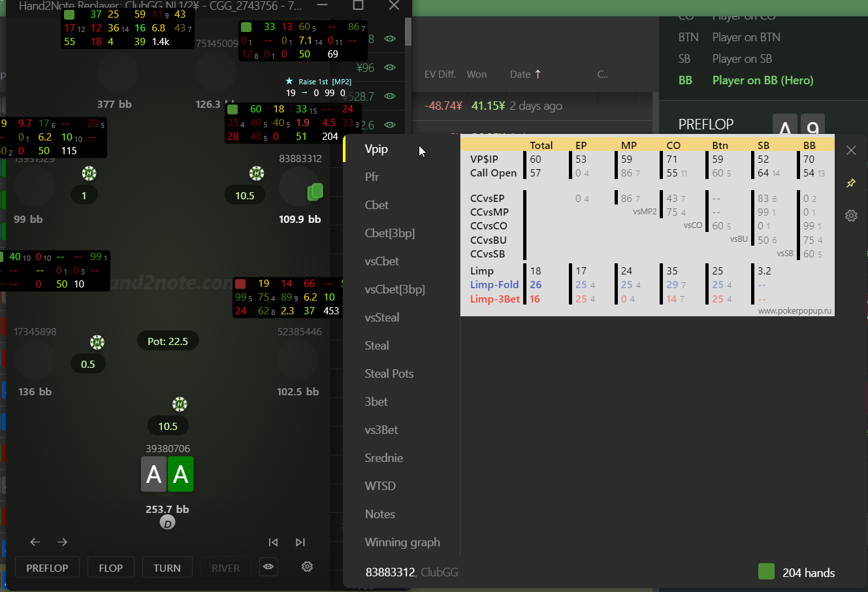Click red color tag in 19 14 66 HUD
868x592 pixels.
240,284
